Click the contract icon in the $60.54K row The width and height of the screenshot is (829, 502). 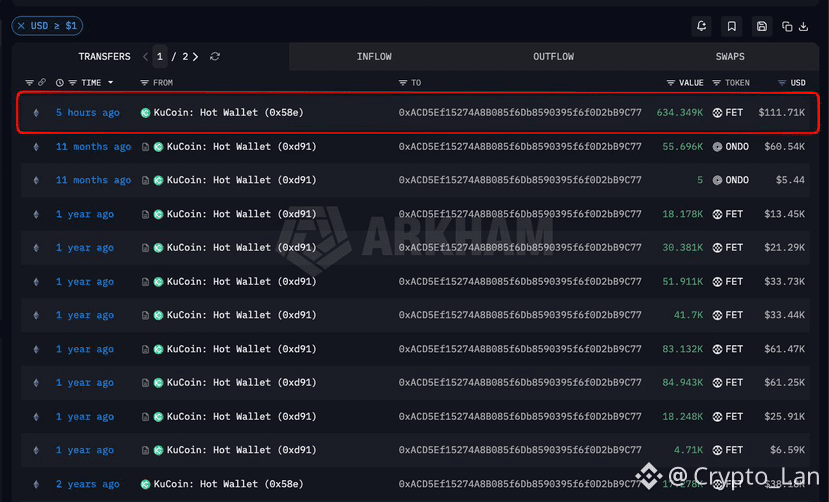point(145,147)
